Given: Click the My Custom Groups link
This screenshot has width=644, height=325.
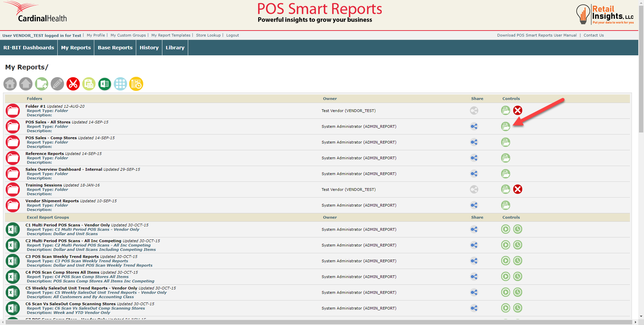Looking at the screenshot, I should tap(128, 35).
